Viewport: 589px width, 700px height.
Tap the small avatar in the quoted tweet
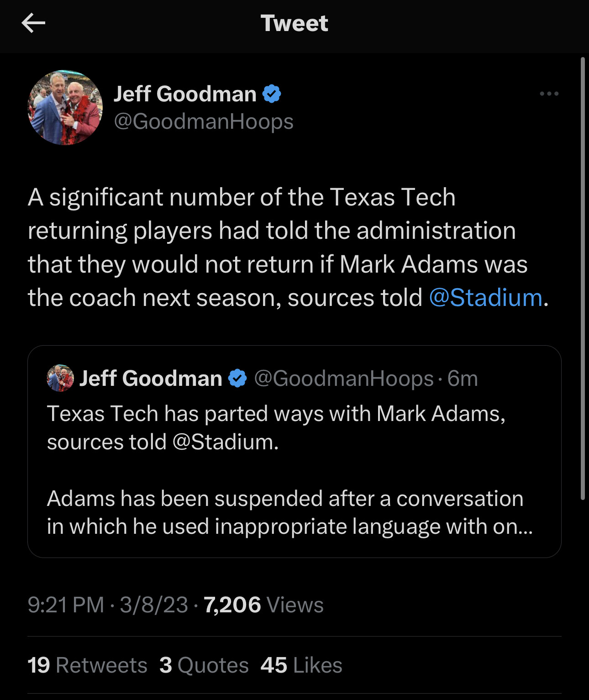tap(60, 378)
